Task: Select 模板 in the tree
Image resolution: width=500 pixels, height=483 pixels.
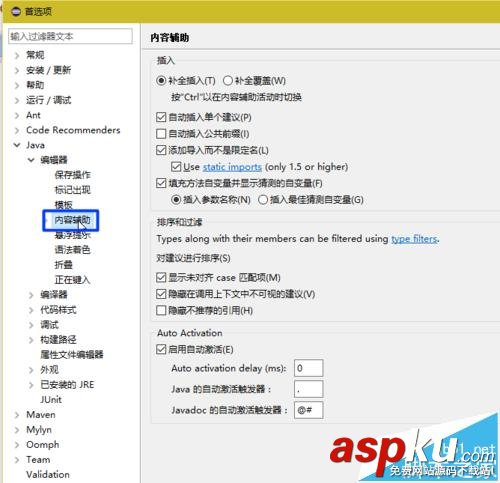Action: [63, 204]
